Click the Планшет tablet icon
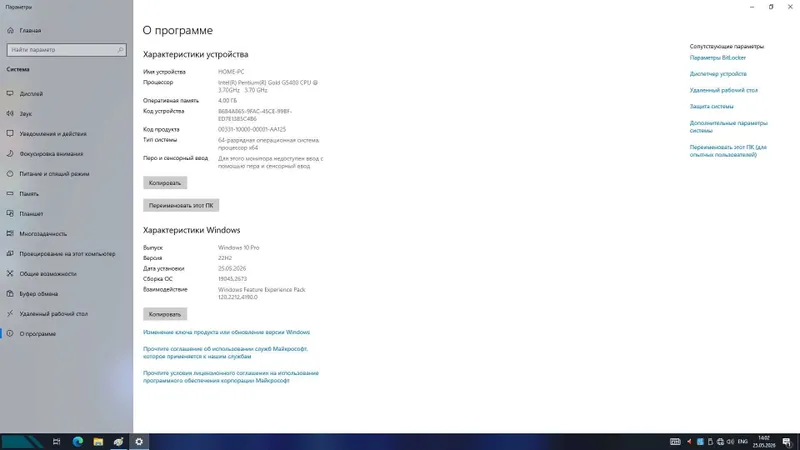The height and width of the screenshot is (450, 800). [x=10, y=214]
